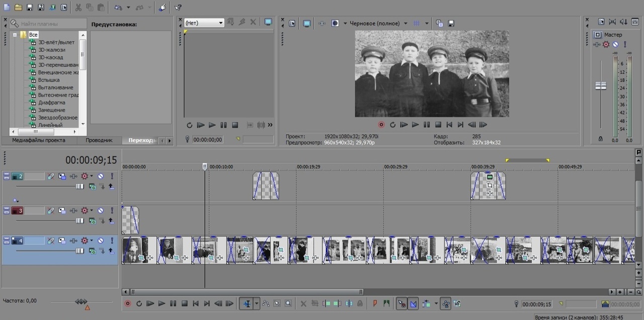Click the envelope edit tool in the timeline toolbar
Screen dimensions: 644x320
click(x=266, y=303)
